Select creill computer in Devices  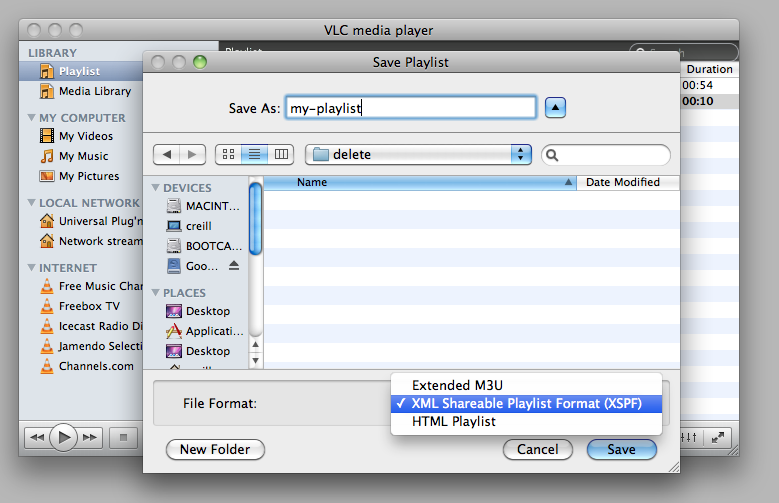pyautogui.click(x=189, y=226)
